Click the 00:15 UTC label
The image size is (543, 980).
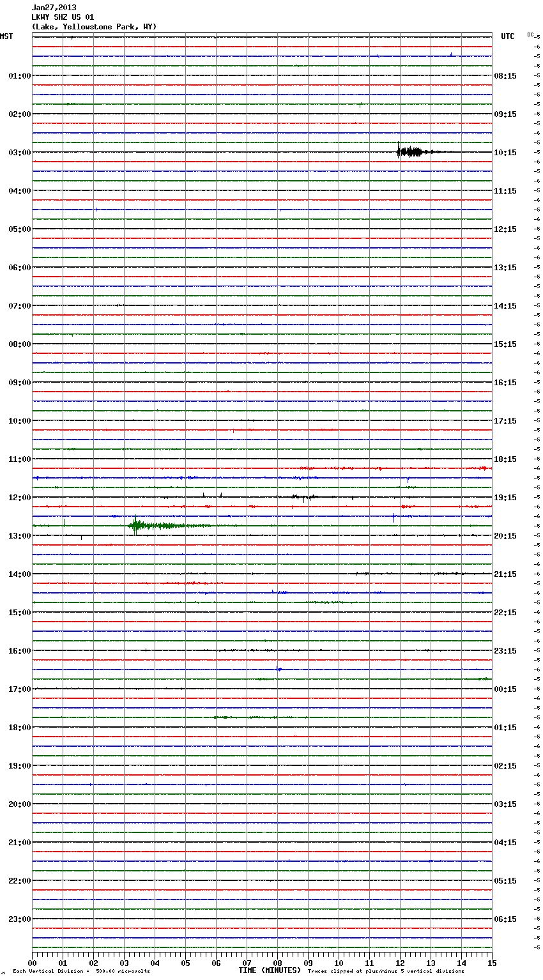tap(505, 689)
